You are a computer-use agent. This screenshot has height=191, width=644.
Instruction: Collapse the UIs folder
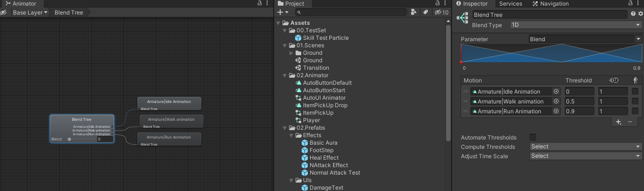[x=291, y=180]
